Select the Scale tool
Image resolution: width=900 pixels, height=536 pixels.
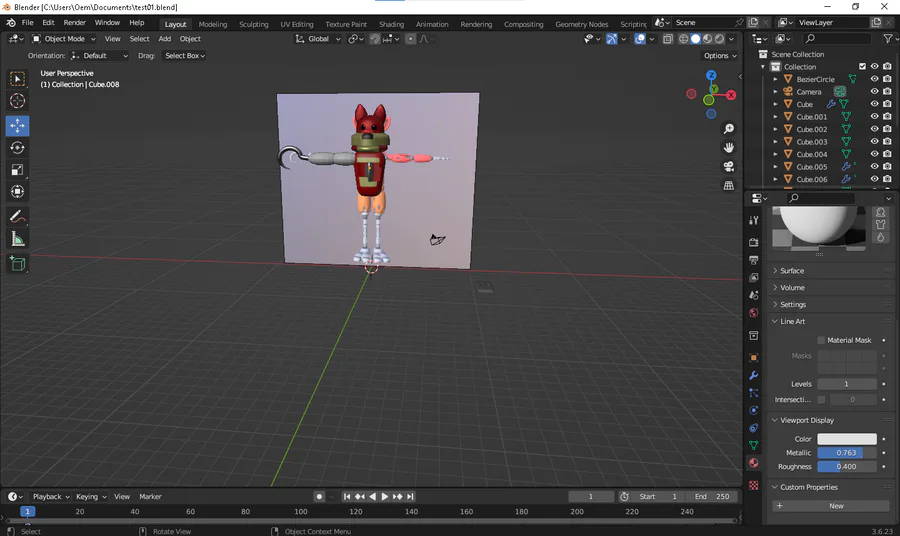17,170
